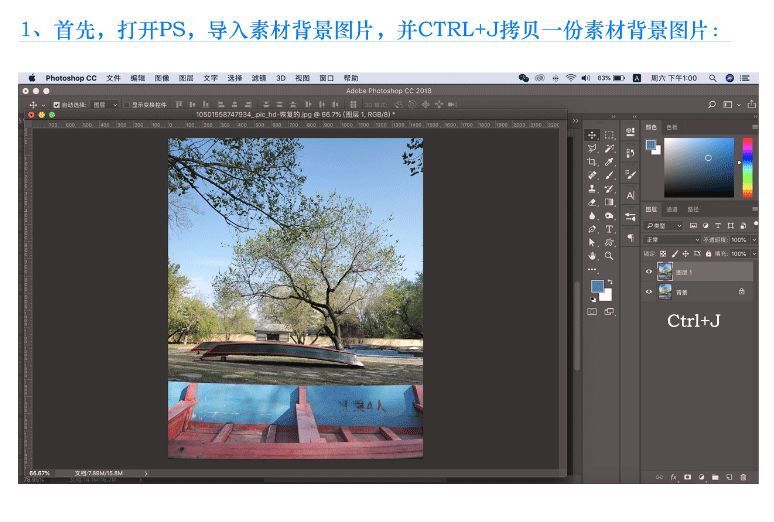Toggle the 自动选择 checkbox

[56, 105]
